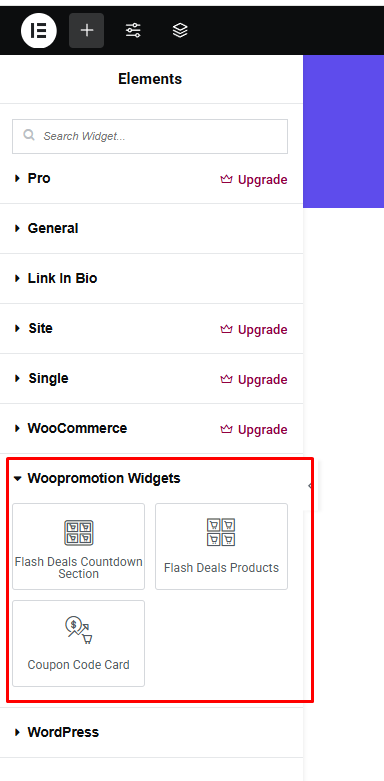
Task: Expand the Site widgets category
Action: click(x=151, y=329)
